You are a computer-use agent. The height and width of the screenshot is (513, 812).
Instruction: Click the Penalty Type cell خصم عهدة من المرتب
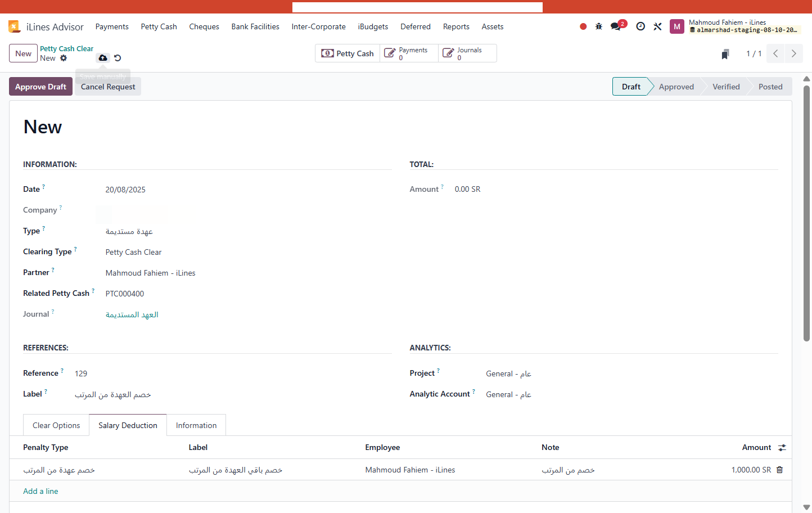coord(59,470)
